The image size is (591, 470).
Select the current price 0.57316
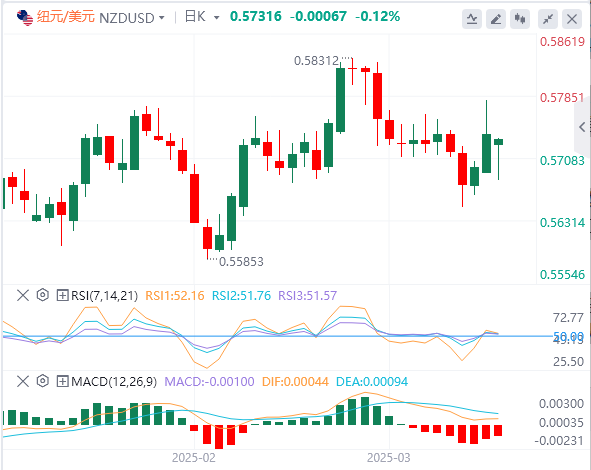[256, 16]
